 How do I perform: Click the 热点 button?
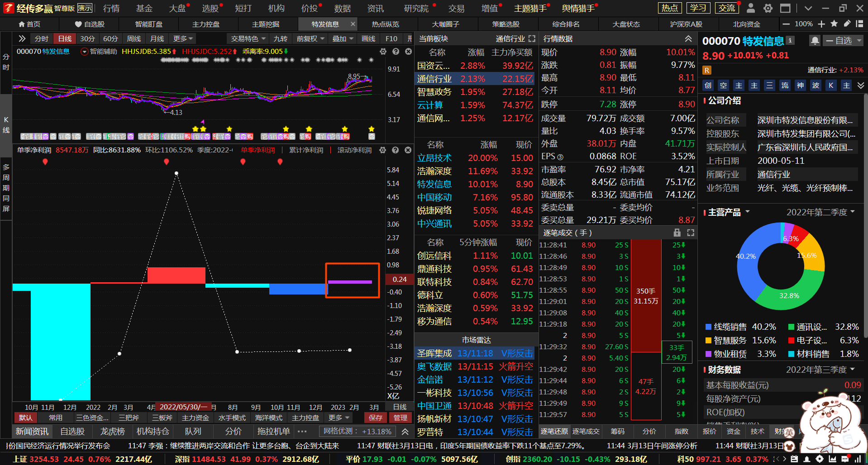pyautogui.click(x=670, y=8)
